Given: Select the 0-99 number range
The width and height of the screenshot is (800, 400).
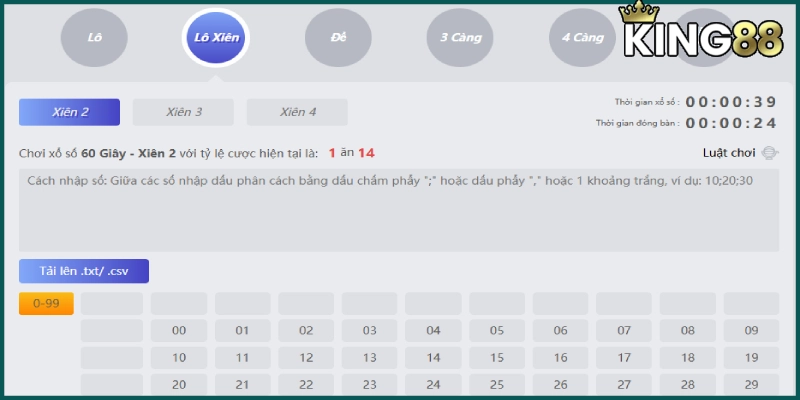Looking at the screenshot, I should 46,304.
